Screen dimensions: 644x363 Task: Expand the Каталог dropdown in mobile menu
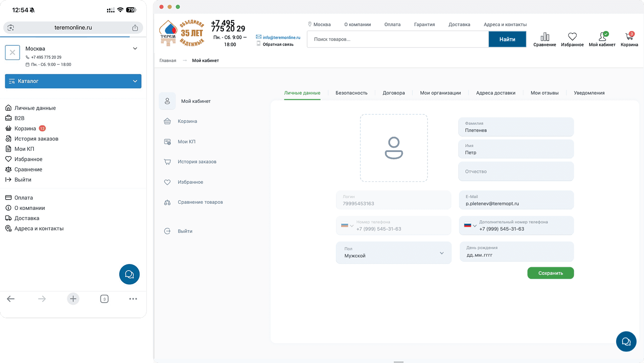click(73, 81)
